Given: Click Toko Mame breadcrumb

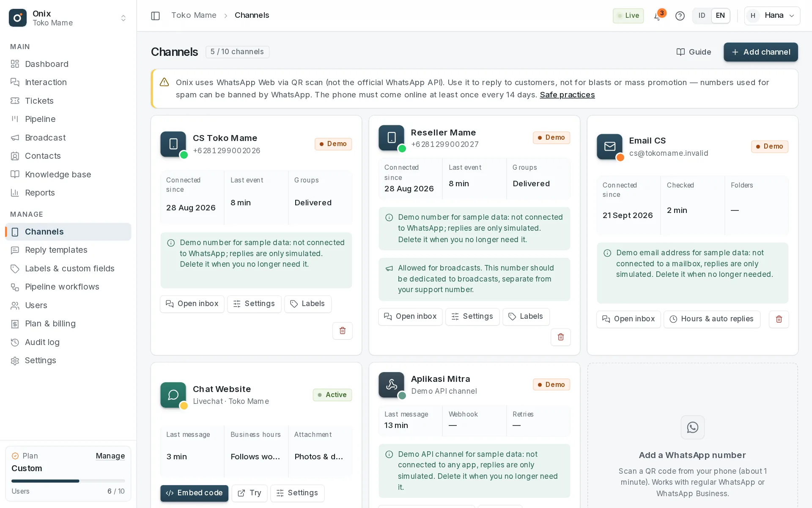Looking at the screenshot, I should (194, 15).
